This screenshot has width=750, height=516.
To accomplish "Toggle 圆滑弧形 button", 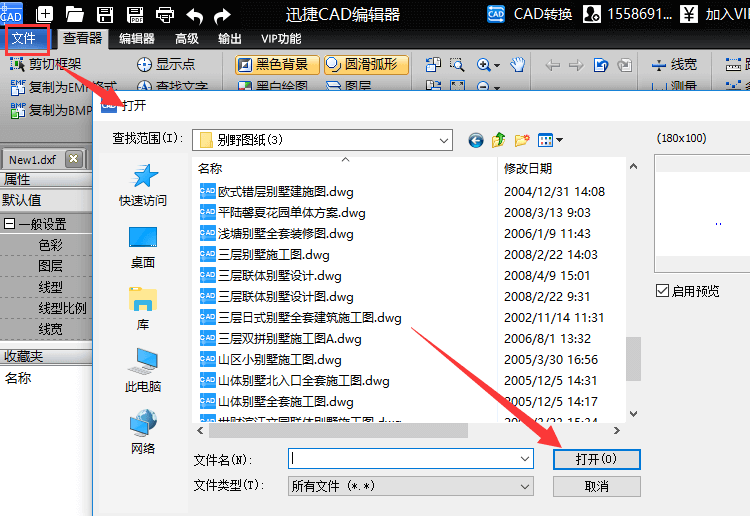I will pyautogui.click(x=366, y=65).
